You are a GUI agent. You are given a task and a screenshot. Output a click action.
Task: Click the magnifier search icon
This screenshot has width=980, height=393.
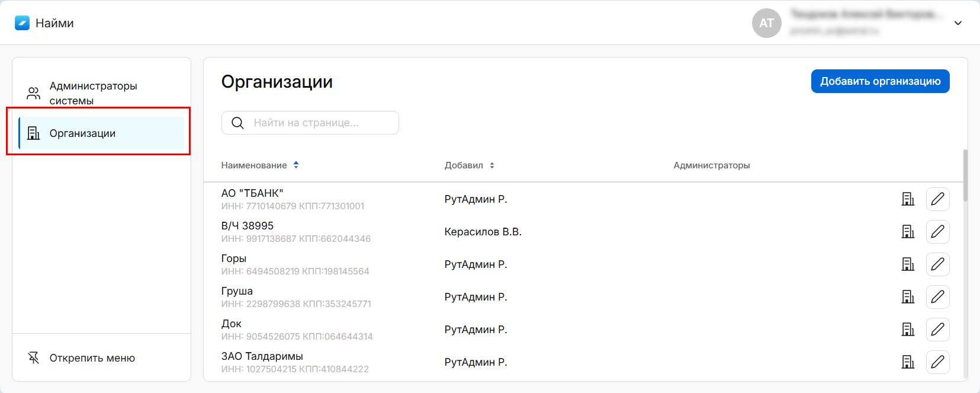click(x=237, y=123)
